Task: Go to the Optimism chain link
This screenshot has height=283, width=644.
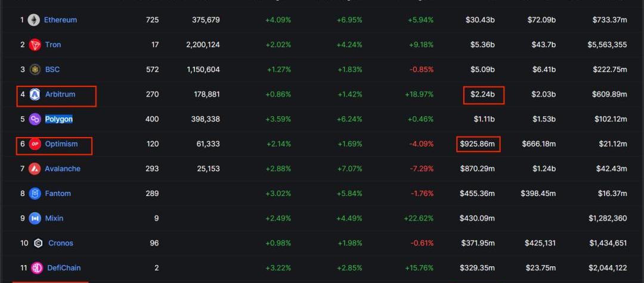Action: click(x=61, y=144)
